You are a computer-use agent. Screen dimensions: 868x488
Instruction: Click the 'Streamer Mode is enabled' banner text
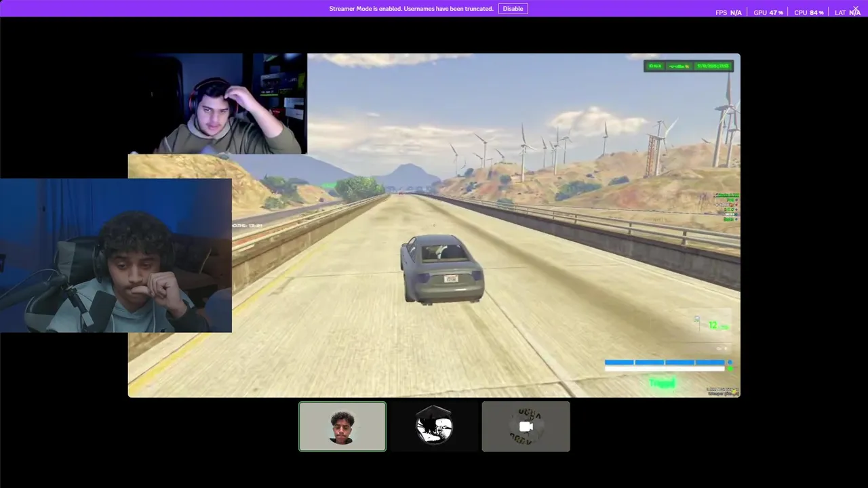point(411,9)
